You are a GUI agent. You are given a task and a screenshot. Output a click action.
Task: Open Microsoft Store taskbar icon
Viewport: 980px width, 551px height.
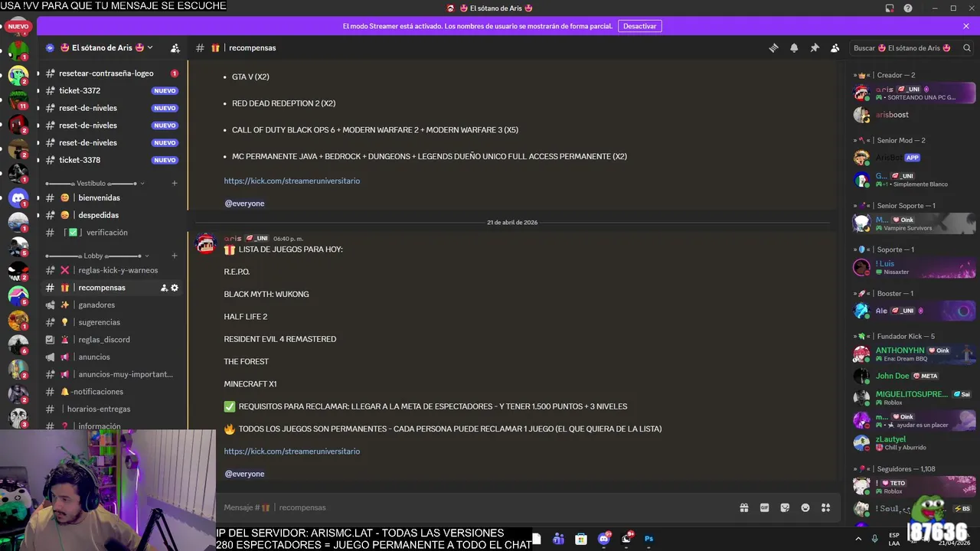pos(581,539)
